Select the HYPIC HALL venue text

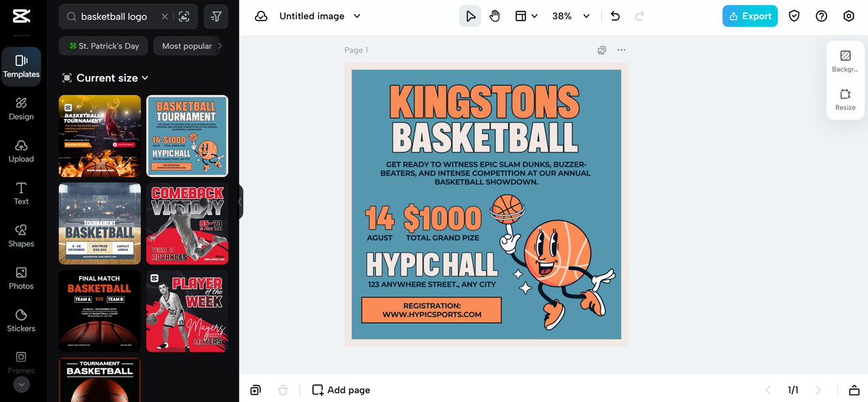click(432, 265)
